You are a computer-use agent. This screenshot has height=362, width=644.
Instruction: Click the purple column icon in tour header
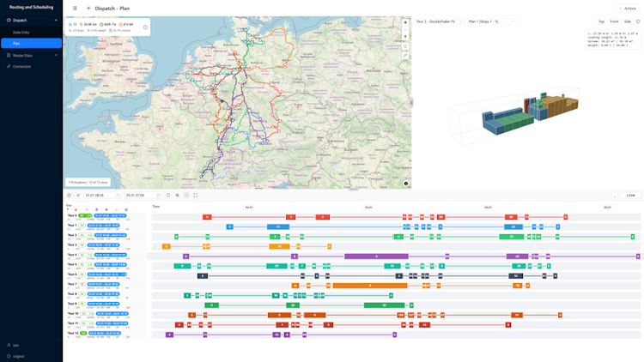[x=96, y=209]
